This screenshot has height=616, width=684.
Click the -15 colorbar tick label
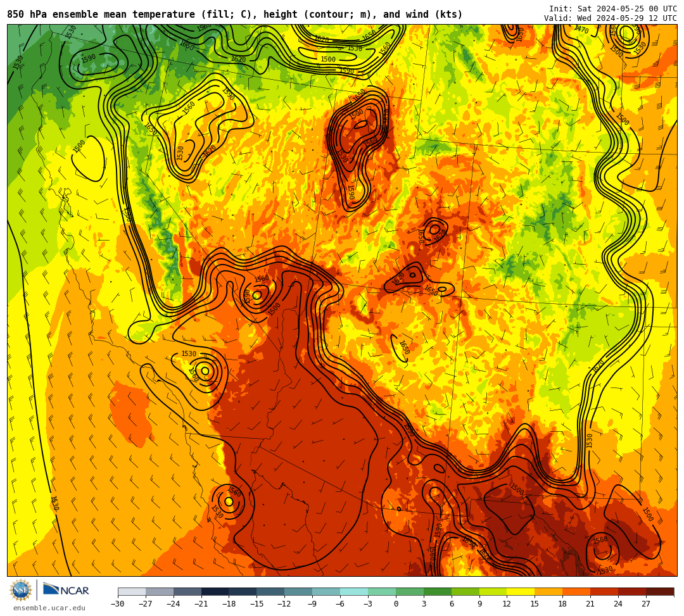coord(256,604)
